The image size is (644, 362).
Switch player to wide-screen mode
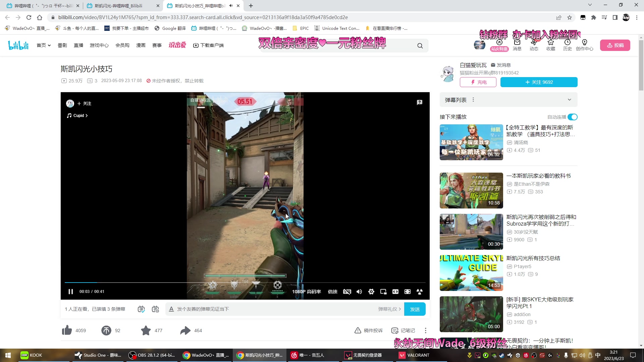pos(395,292)
